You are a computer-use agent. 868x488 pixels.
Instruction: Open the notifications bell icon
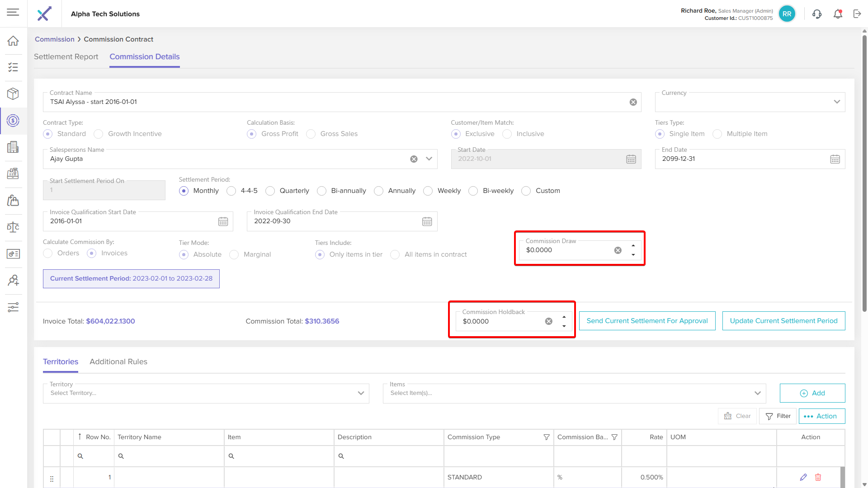(838, 14)
